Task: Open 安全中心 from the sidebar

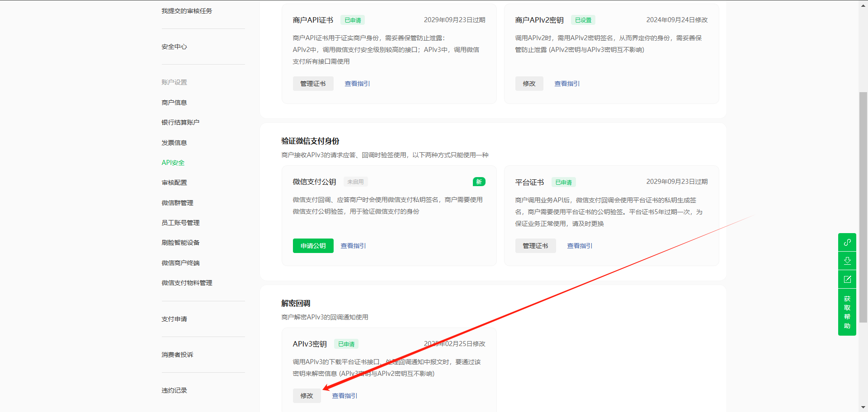Action: [x=174, y=47]
